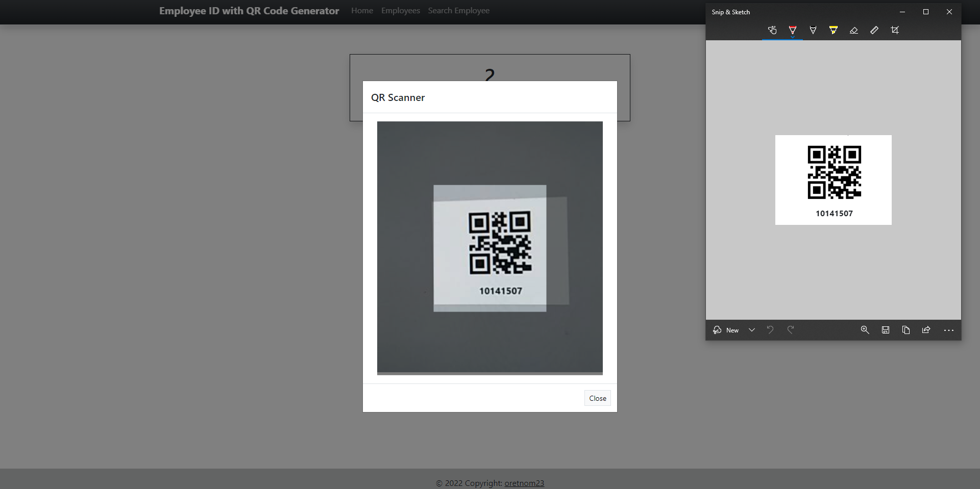Follow the oretnom23 copyright link
980x489 pixels.
pos(524,483)
